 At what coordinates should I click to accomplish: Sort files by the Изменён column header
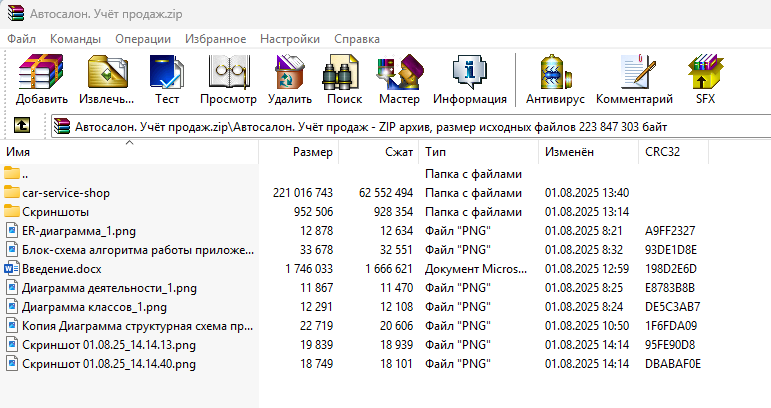pyautogui.click(x=569, y=153)
